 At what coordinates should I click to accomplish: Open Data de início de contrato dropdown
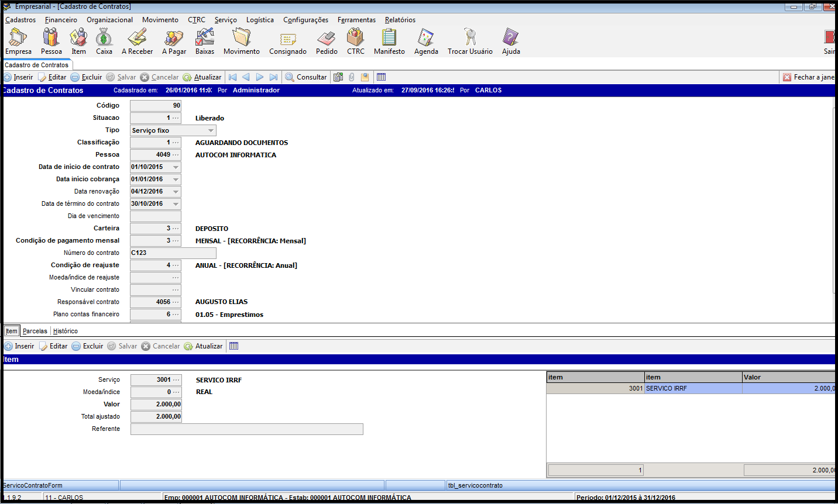[176, 167]
